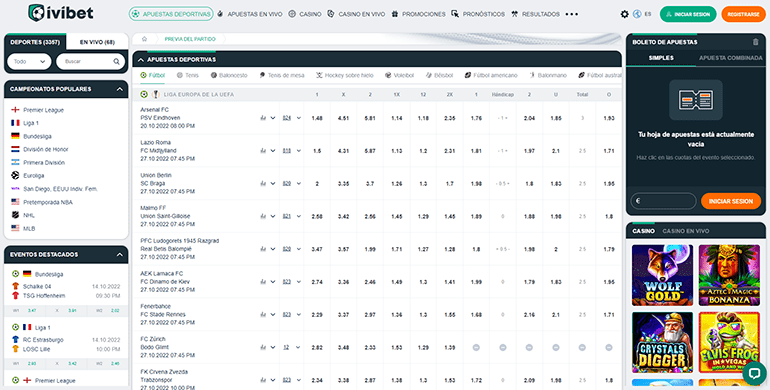Click the Pronósticos cursor icon
The image size is (770, 390).
pos(456,14)
